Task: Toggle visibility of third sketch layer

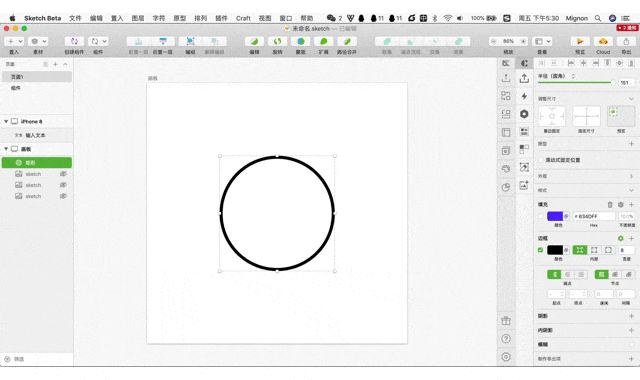Action: [63, 196]
